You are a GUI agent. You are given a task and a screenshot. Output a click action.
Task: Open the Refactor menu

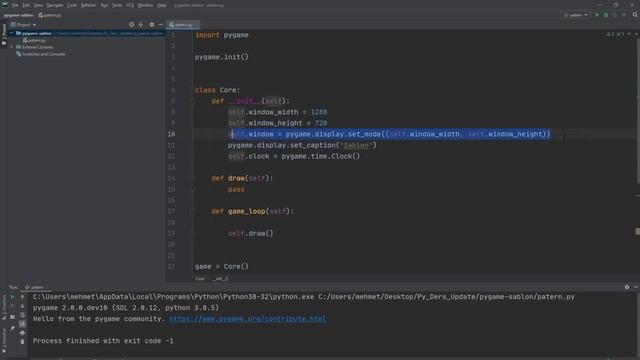pyautogui.click(x=89, y=5)
